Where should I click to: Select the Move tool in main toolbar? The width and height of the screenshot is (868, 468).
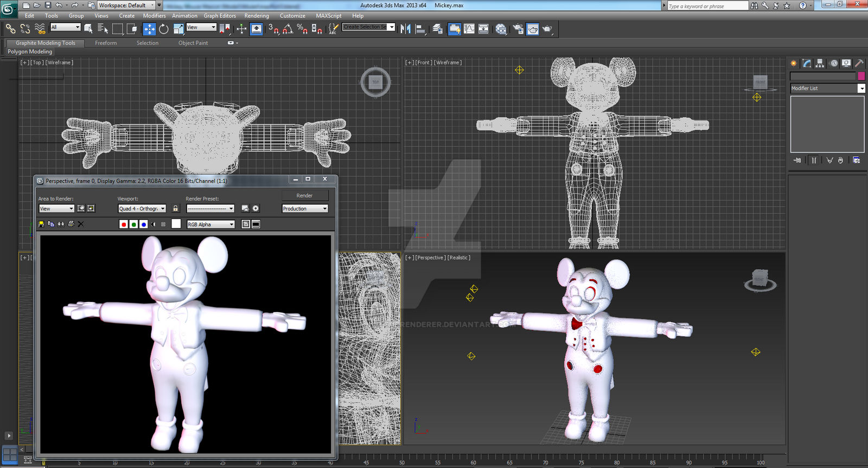pyautogui.click(x=149, y=29)
